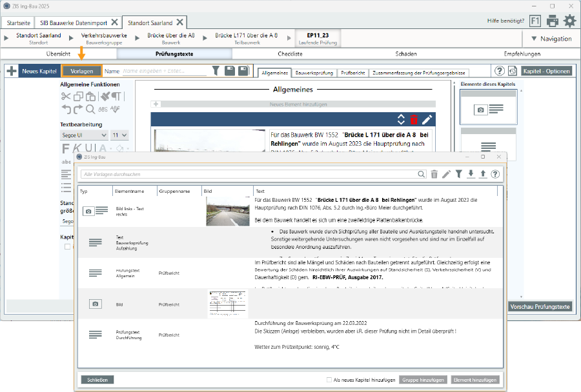Viewport: 581px width, 392px height.
Task: Click the magnifier search icon in Allgemeine Funktionen
Action: [90, 109]
